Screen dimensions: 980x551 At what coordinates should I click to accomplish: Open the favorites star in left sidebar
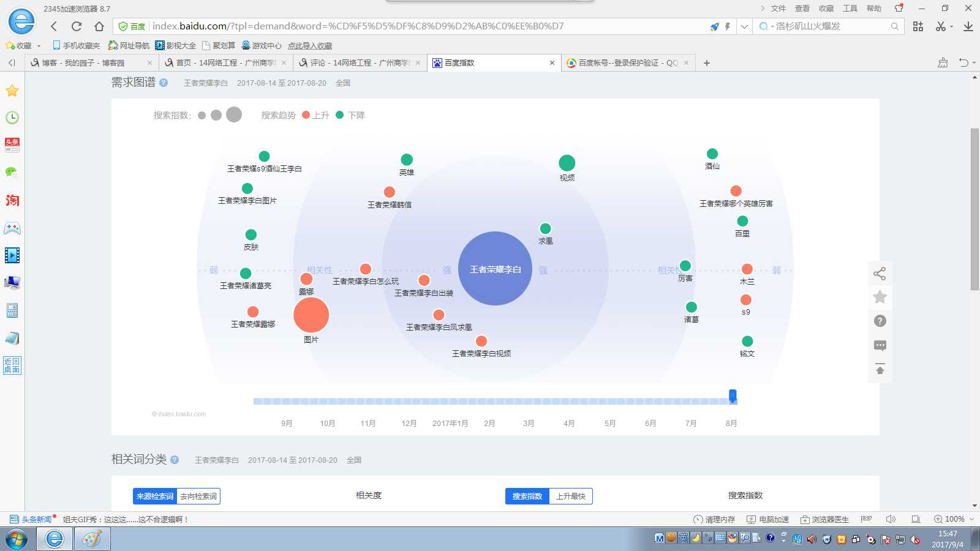point(12,91)
